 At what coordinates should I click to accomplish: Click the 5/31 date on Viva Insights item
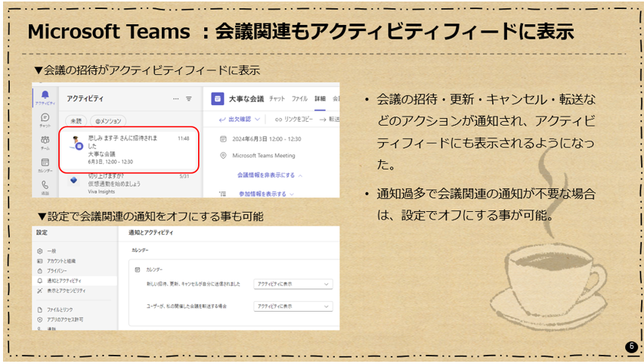184,176
